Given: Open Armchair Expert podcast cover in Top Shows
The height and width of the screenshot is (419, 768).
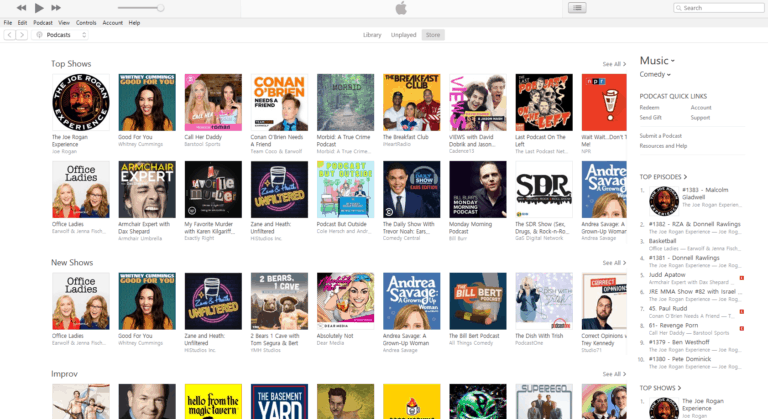Looking at the screenshot, I should (146, 189).
